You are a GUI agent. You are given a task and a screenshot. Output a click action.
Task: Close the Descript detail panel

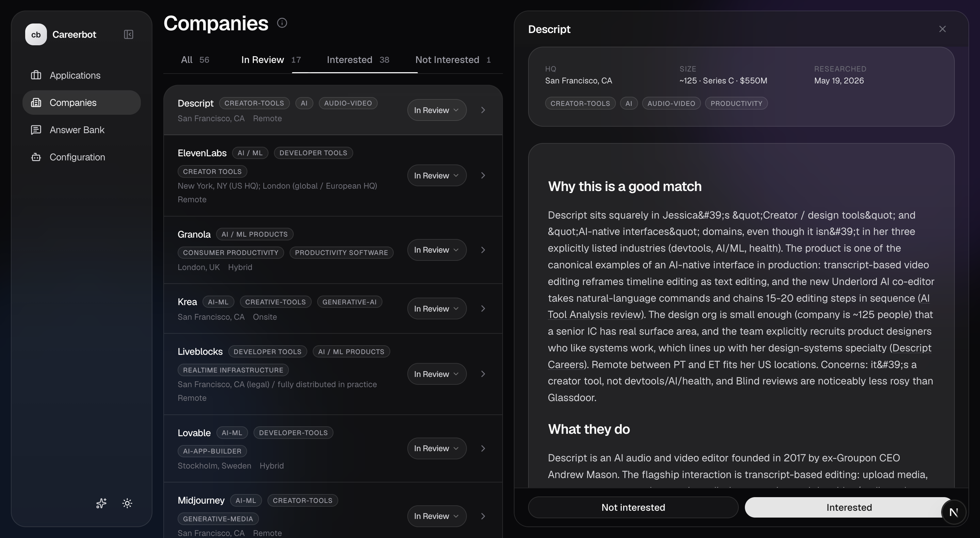[942, 29]
